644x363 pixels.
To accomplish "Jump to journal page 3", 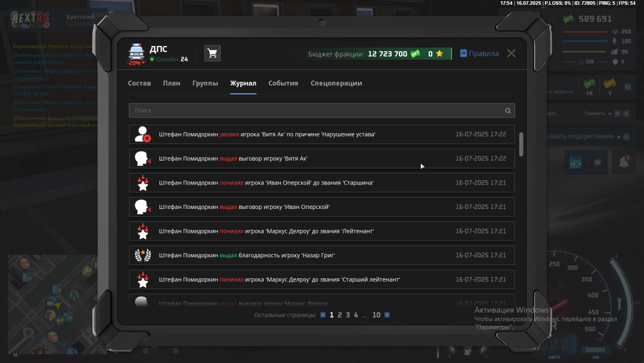I will coord(348,315).
